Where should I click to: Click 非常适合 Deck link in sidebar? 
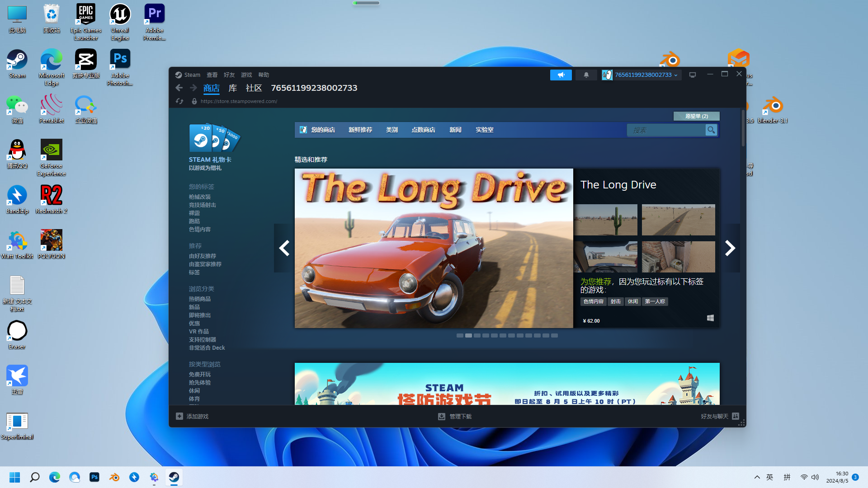point(207,348)
